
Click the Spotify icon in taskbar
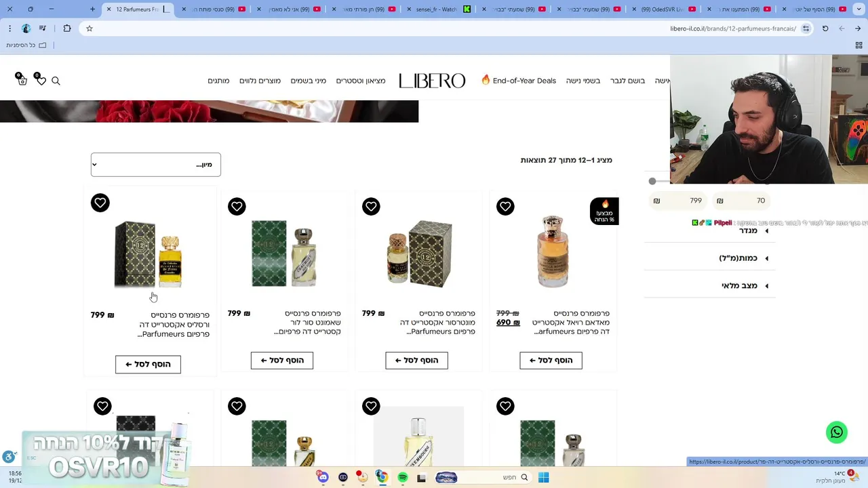pyautogui.click(x=403, y=478)
